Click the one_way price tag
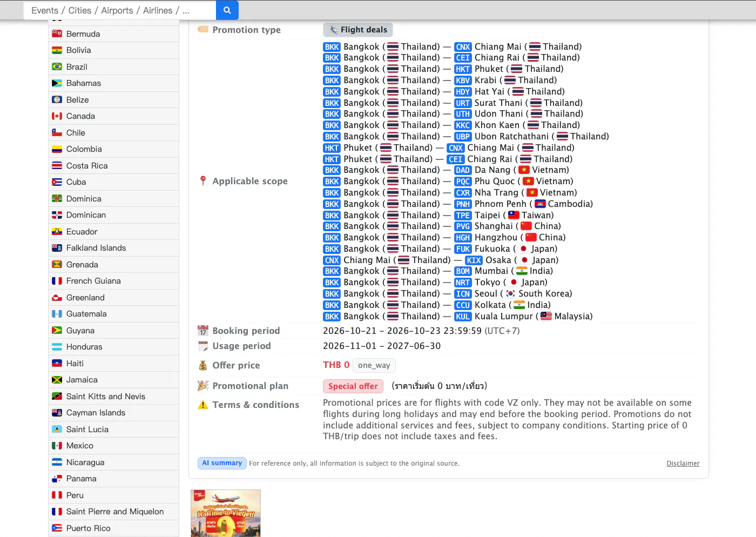 374,365
